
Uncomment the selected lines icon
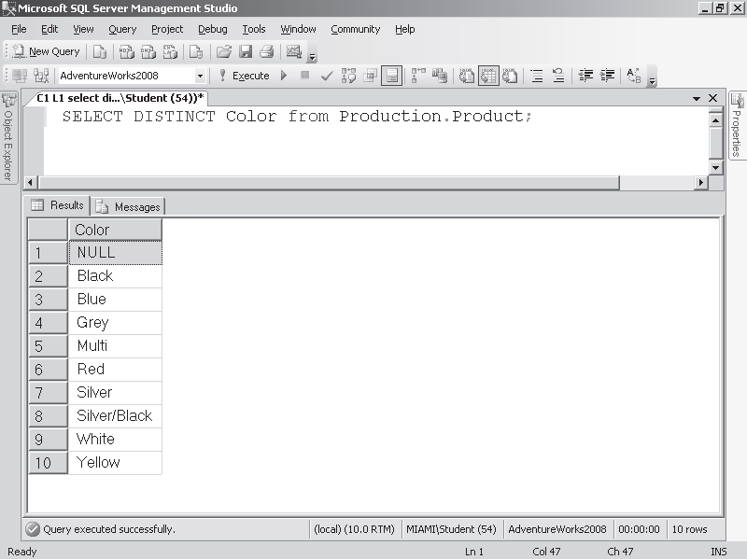pos(558,76)
